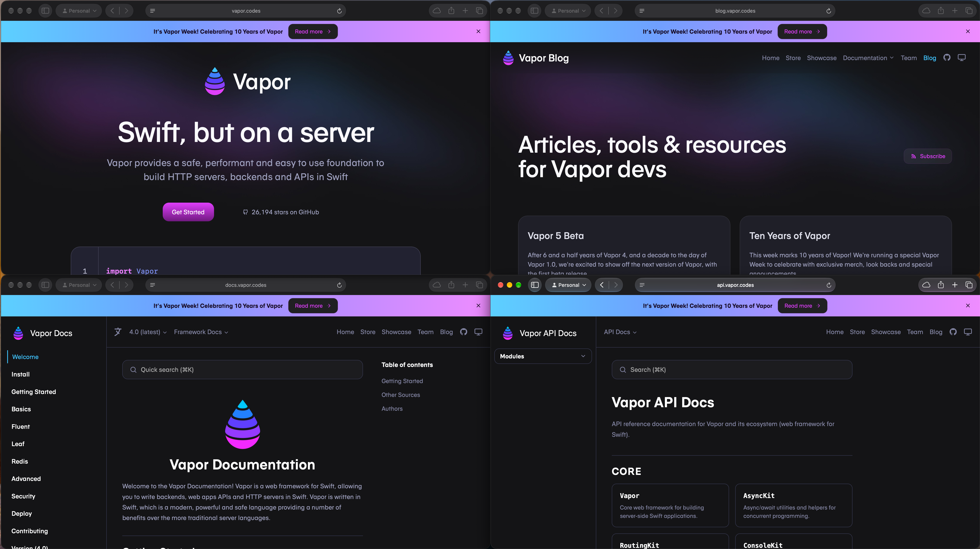Reload the api.vapor.codes page
The image size is (980, 549).
(829, 285)
